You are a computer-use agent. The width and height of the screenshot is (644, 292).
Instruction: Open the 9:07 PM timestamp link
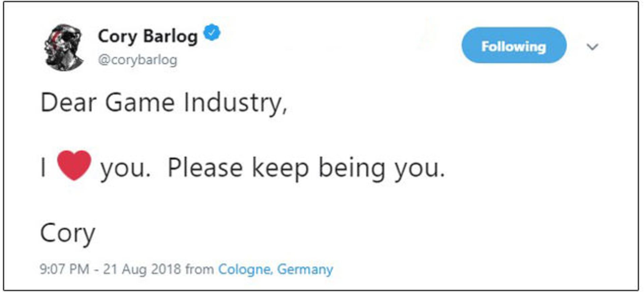[64, 269]
